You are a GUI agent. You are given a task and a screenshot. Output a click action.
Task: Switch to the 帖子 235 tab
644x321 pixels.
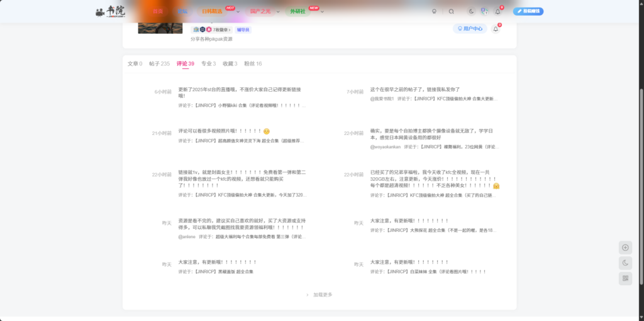(159, 63)
